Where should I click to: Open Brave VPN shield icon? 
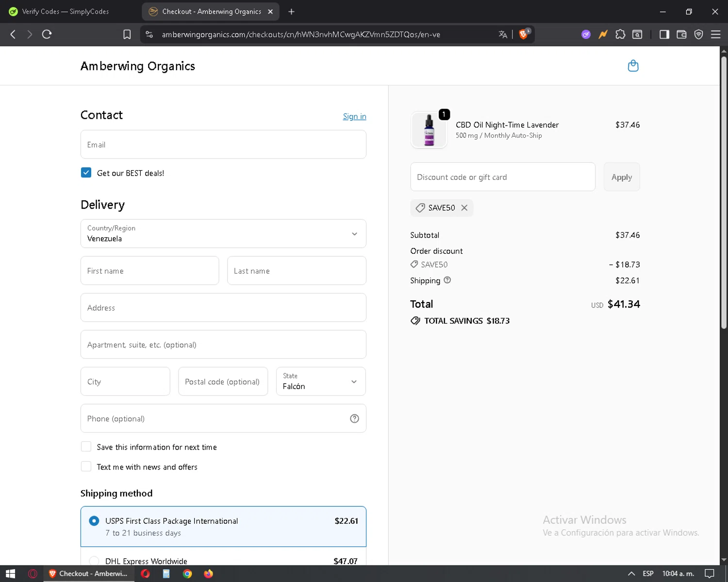click(698, 34)
